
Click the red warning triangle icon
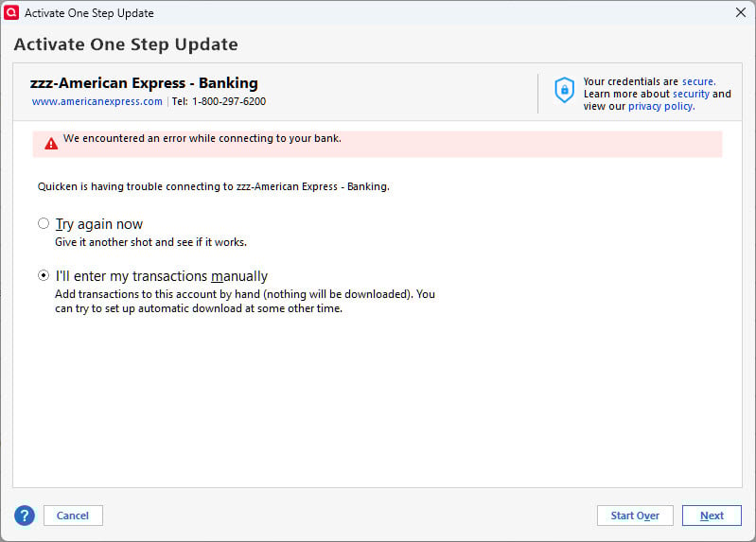coord(51,144)
